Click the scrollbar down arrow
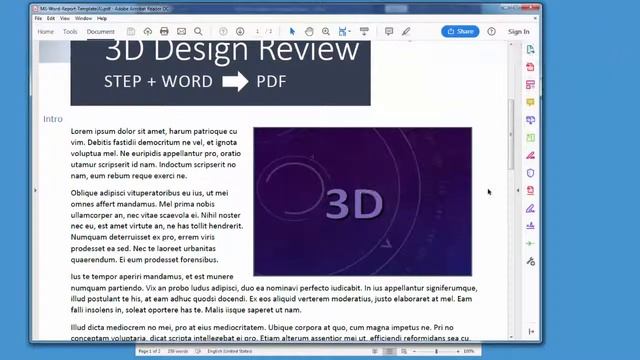The width and height of the screenshot is (640, 360). [x=511, y=337]
